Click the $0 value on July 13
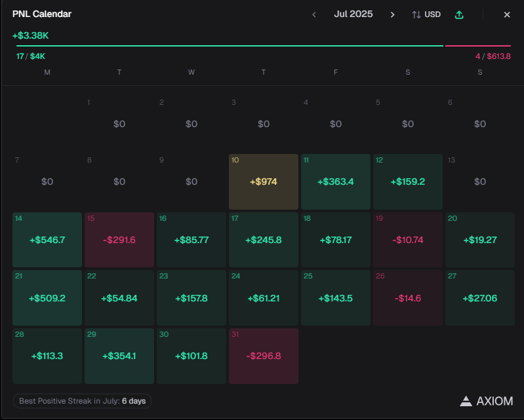The image size is (524, 420). coord(480,181)
